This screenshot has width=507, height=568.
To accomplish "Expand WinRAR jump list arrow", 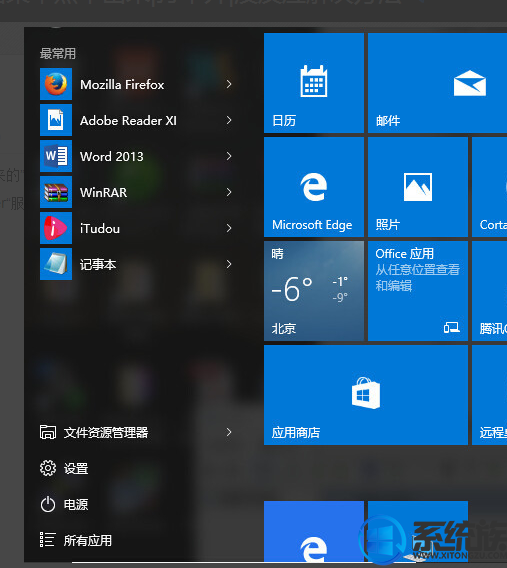I will click(229, 192).
